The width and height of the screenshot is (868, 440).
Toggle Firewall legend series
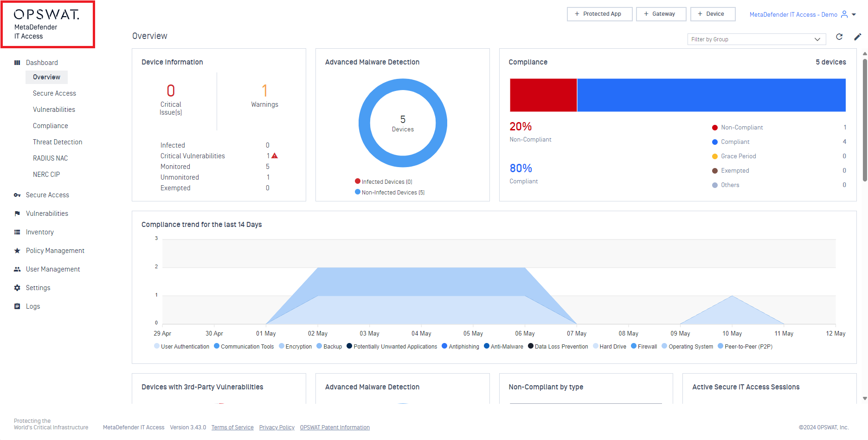tap(644, 346)
